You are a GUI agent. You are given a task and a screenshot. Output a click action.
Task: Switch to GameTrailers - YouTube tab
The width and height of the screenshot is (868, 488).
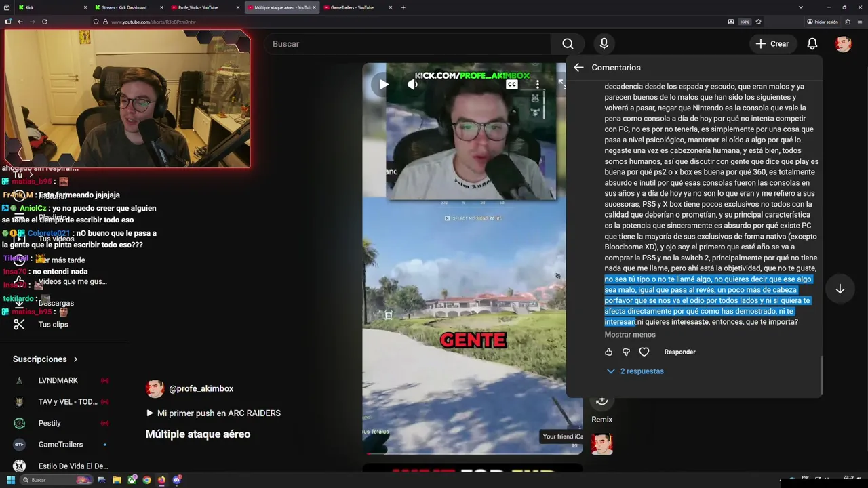pos(358,7)
